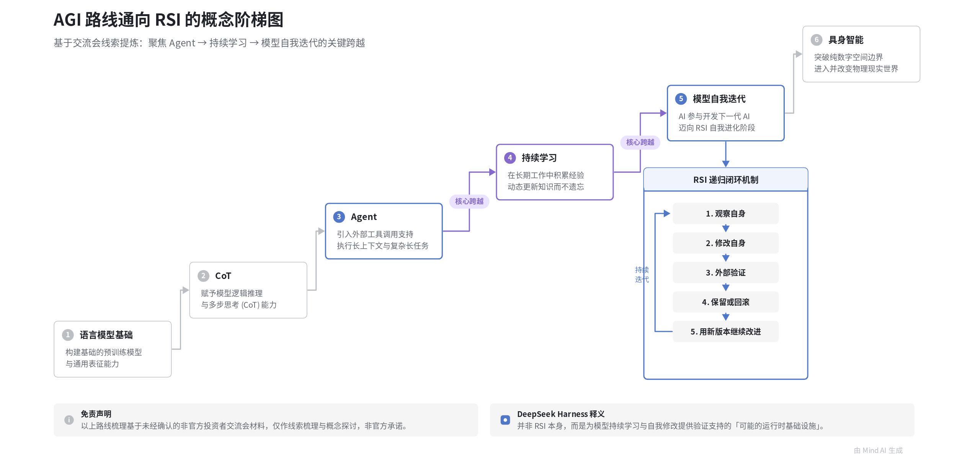This screenshot has height=466, width=980.
Task: Select step 1. 观察自身
Action: pyautogui.click(x=726, y=213)
